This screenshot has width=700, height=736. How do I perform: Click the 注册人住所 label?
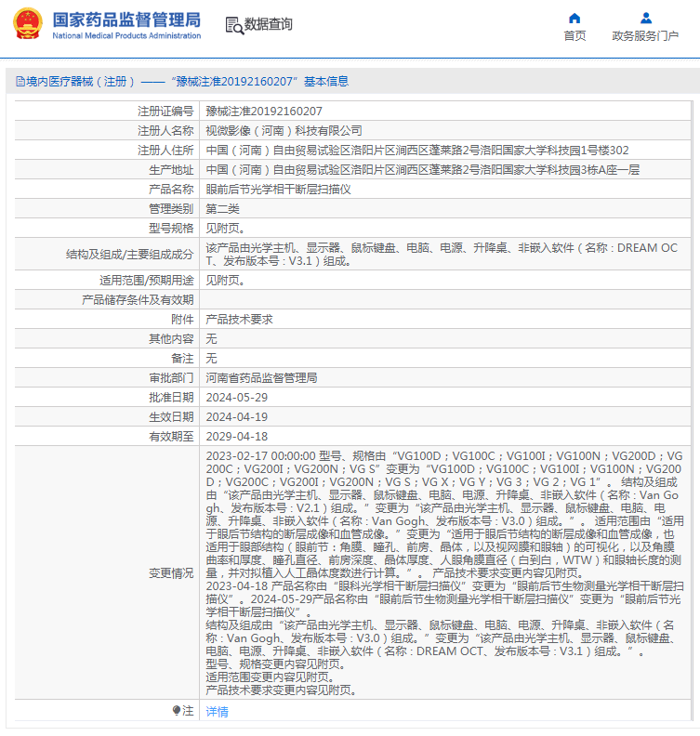(165, 151)
